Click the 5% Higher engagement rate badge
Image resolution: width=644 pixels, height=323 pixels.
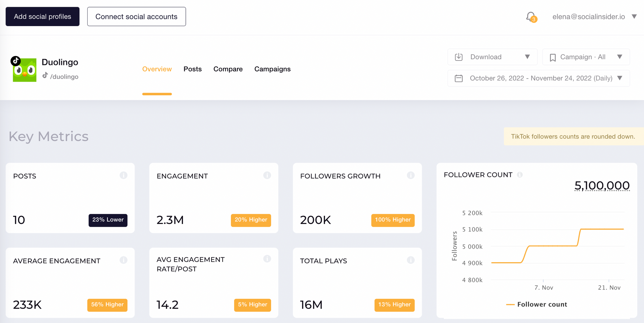point(252,305)
